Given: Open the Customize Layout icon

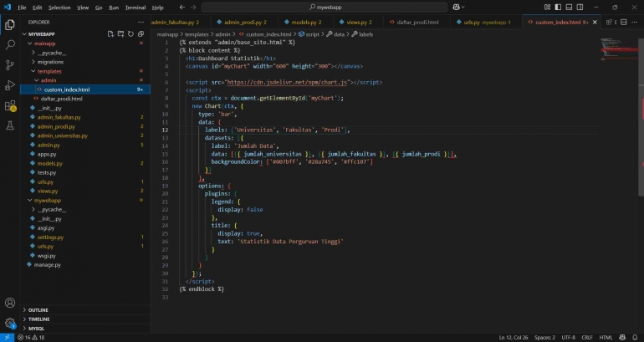Looking at the screenshot, I should [547, 8].
